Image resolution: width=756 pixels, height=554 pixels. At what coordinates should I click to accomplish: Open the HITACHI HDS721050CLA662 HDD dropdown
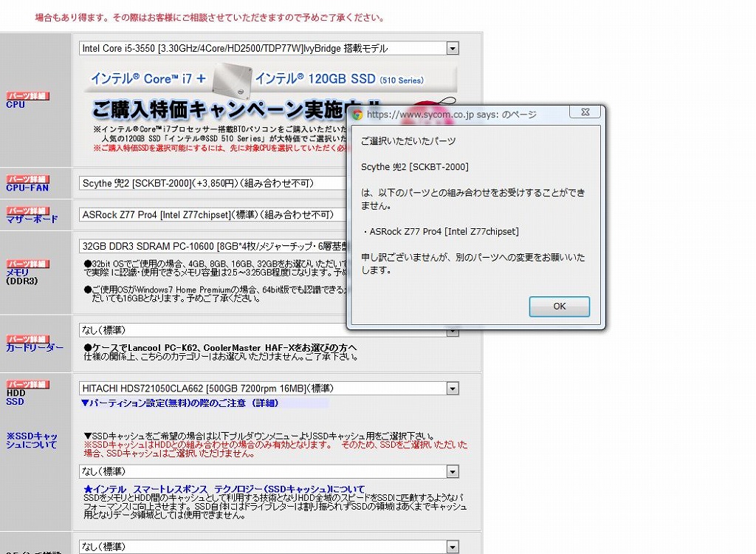[269, 389]
